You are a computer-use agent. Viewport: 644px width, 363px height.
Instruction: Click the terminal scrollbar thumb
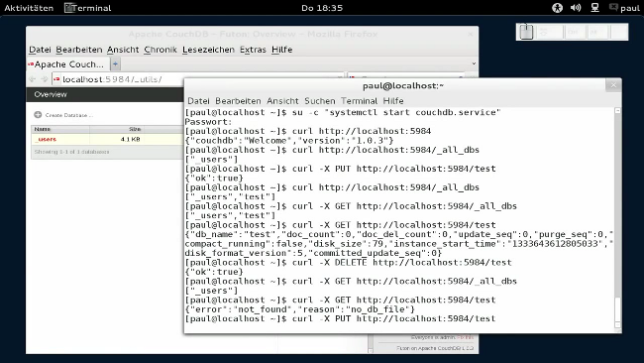(x=617, y=308)
